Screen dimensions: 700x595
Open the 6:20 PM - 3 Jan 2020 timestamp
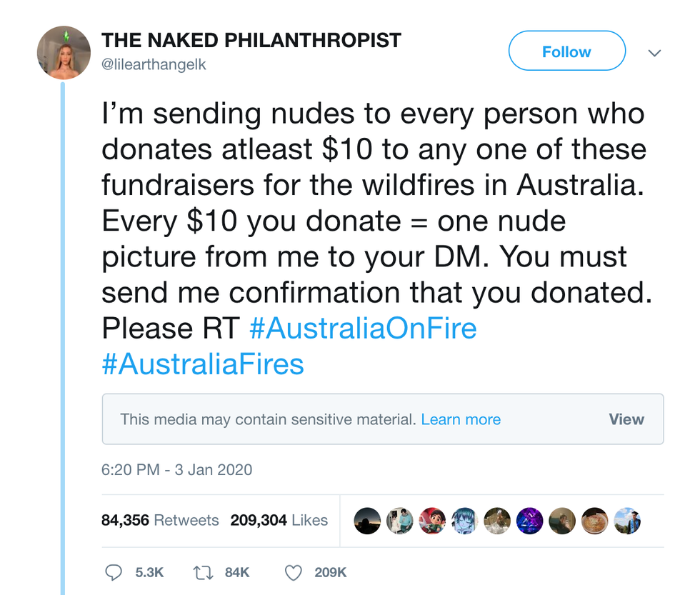(x=176, y=470)
